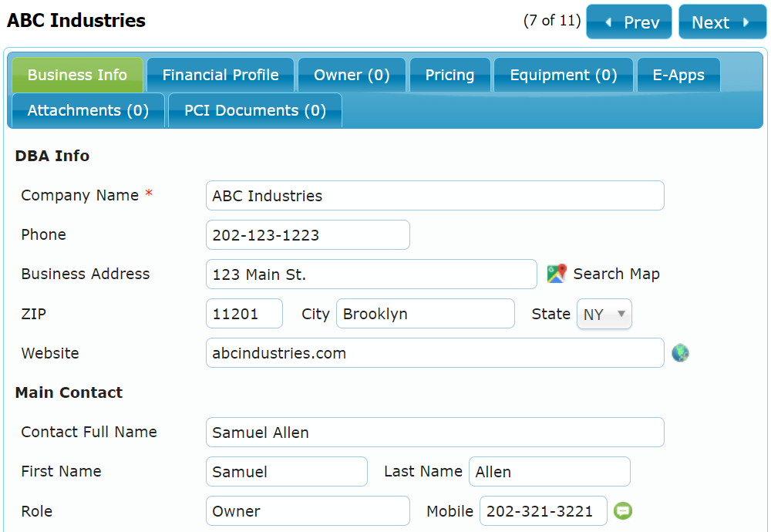Click into the ZIP code field
771x532 pixels.
244,314
